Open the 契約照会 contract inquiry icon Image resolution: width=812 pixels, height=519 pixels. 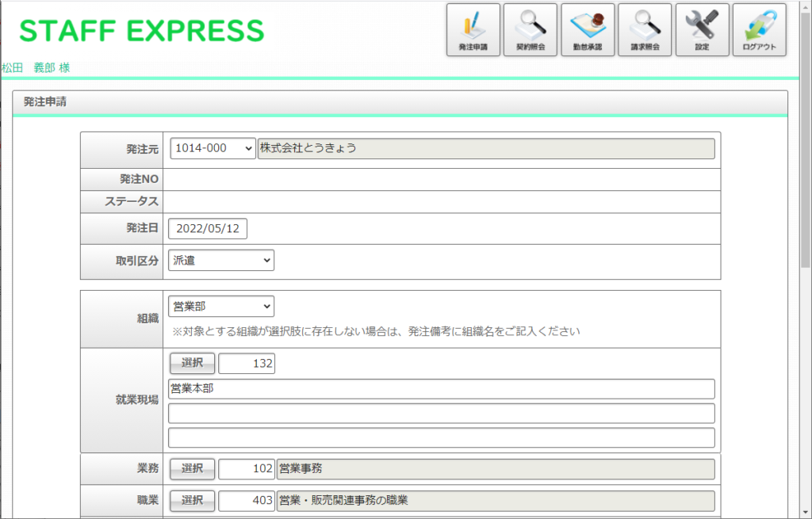530,30
